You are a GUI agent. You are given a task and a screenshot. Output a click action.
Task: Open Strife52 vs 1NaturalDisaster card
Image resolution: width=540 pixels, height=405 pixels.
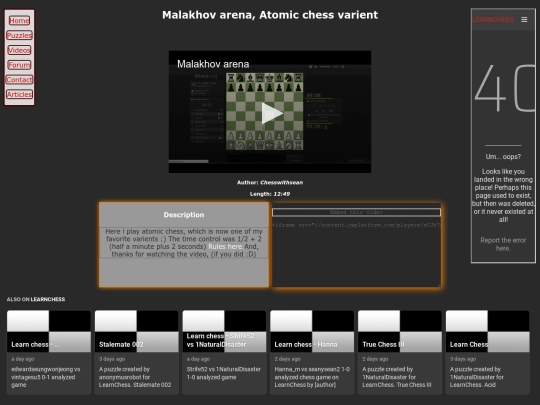click(x=224, y=352)
